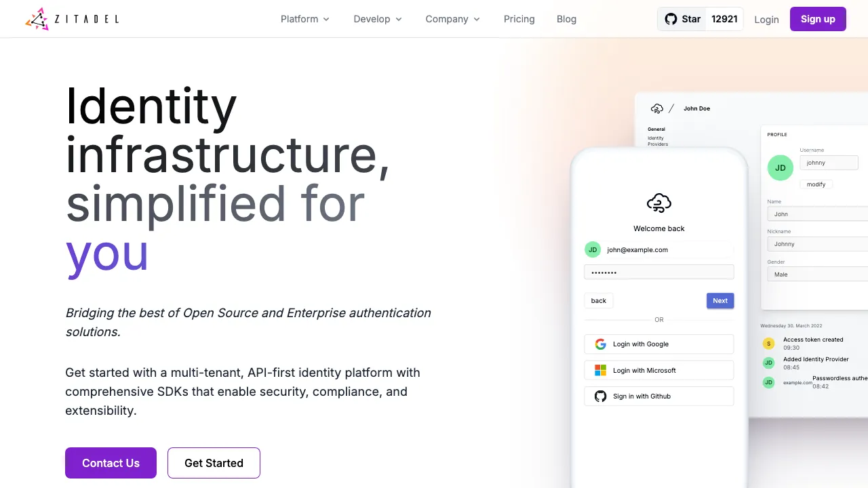Click the cloud logo above Welcome back
Screen dimensions: 868x488
659,203
